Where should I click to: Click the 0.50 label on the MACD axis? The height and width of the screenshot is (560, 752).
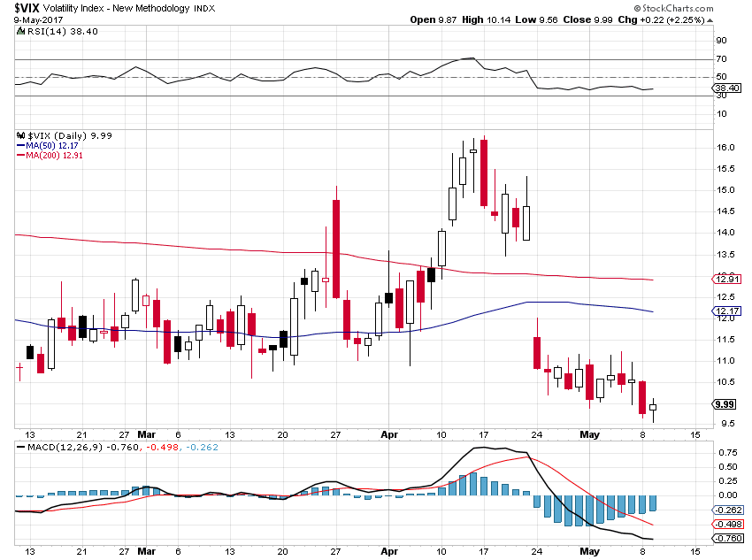[727, 467]
